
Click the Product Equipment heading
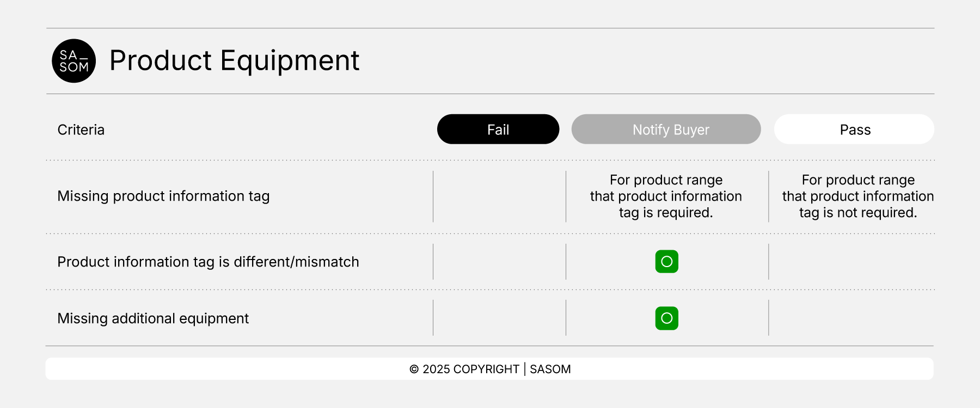pos(234,60)
